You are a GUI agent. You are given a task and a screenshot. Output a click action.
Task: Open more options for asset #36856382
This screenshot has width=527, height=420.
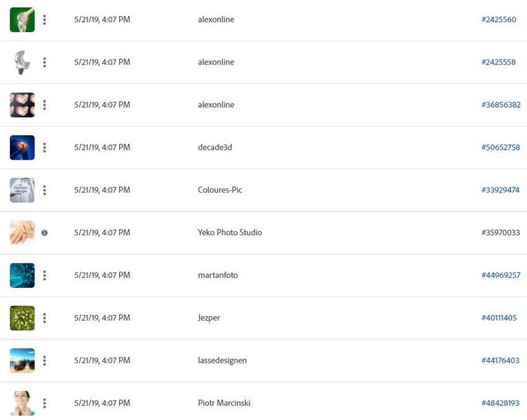(44, 105)
